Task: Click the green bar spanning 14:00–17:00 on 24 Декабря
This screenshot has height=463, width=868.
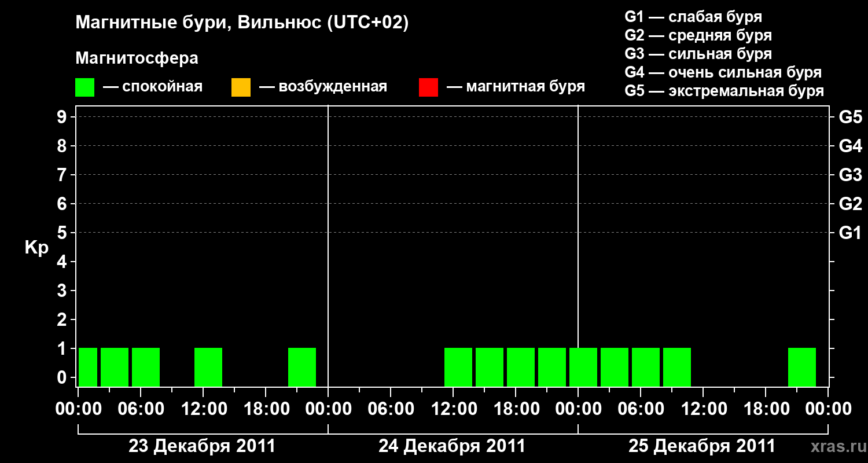Action: point(490,367)
